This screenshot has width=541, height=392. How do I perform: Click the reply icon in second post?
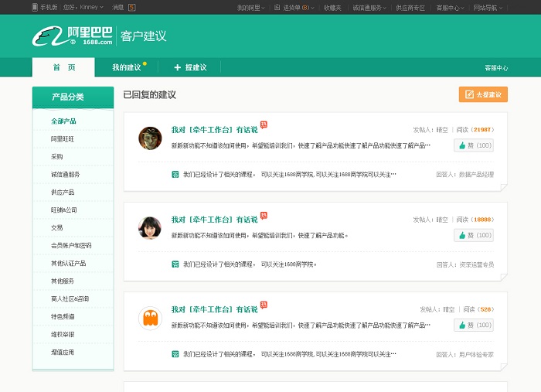[x=175, y=264]
